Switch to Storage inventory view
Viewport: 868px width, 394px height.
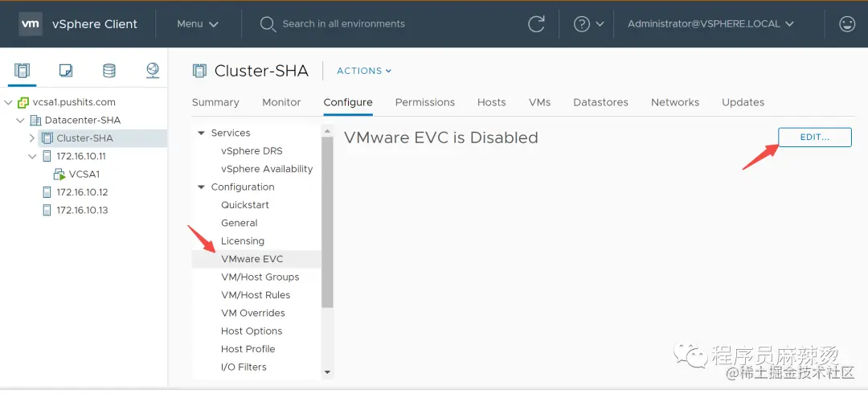(x=109, y=71)
